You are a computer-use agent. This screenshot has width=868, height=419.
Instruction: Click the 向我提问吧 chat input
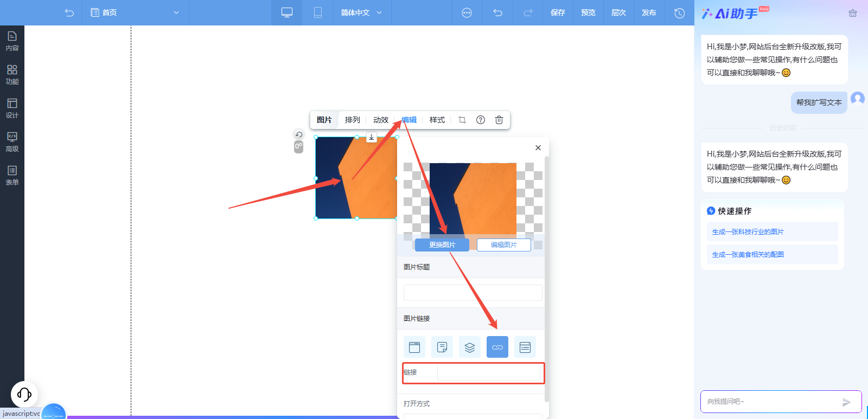point(770,402)
